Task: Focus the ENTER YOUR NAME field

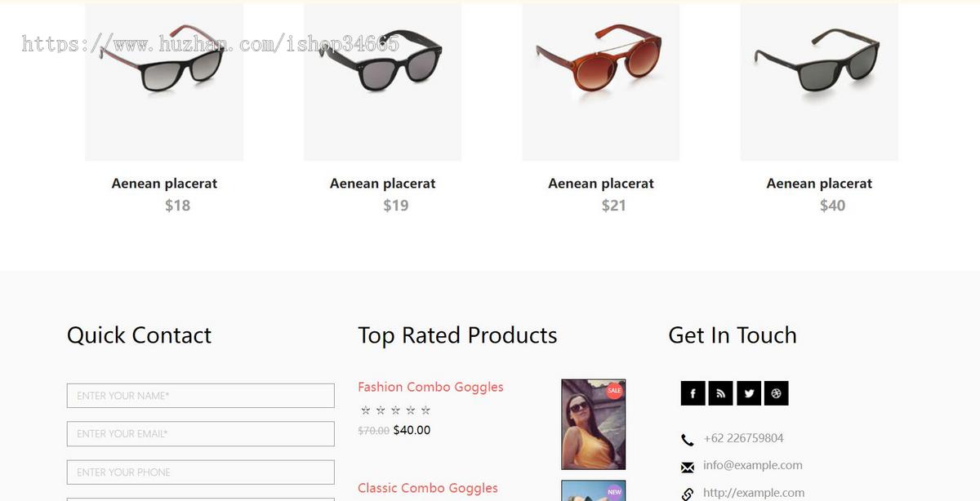Action: click(x=201, y=396)
